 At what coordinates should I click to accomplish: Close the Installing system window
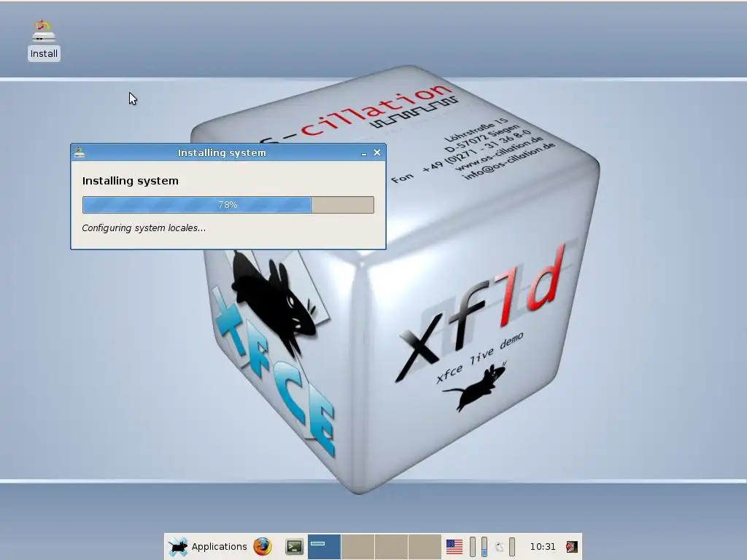tap(377, 153)
